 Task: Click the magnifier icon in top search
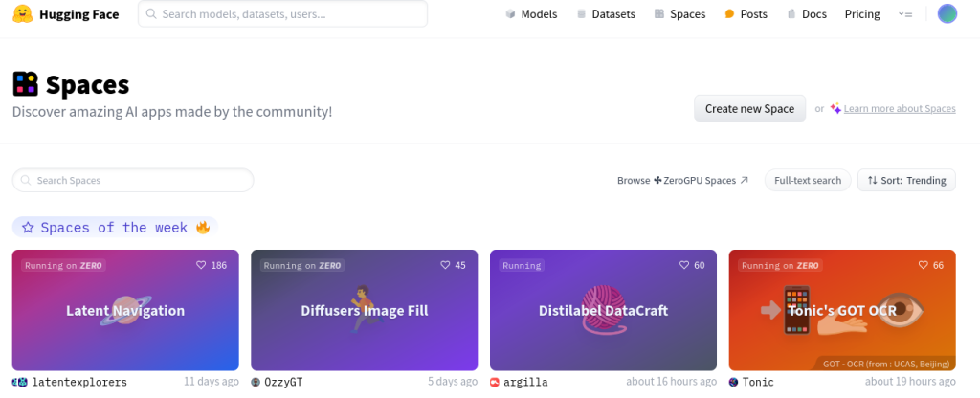tap(151, 13)
